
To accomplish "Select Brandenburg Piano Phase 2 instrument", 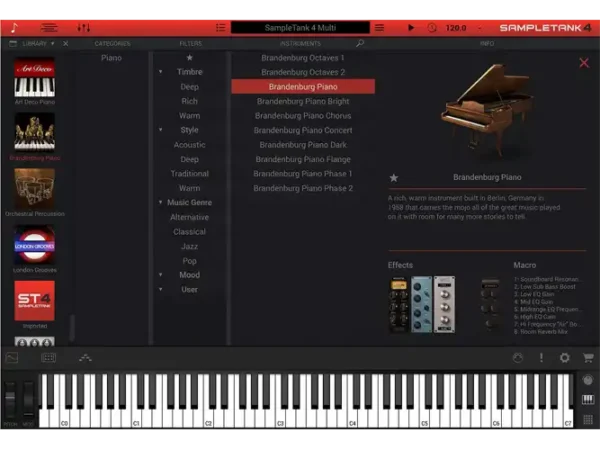I will [303, 188].
